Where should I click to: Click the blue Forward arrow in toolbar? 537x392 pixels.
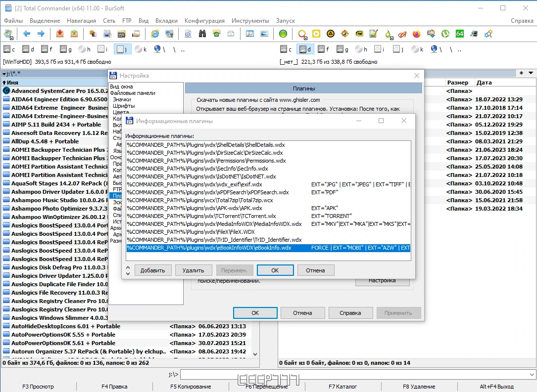tap(41, 34)
